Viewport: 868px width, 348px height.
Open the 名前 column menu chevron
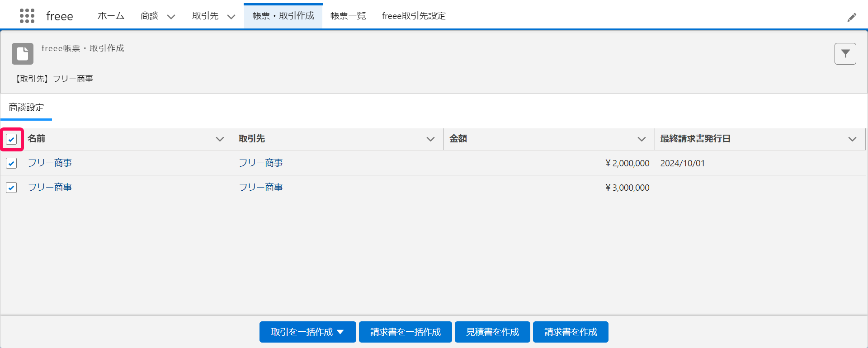(220, 139)
